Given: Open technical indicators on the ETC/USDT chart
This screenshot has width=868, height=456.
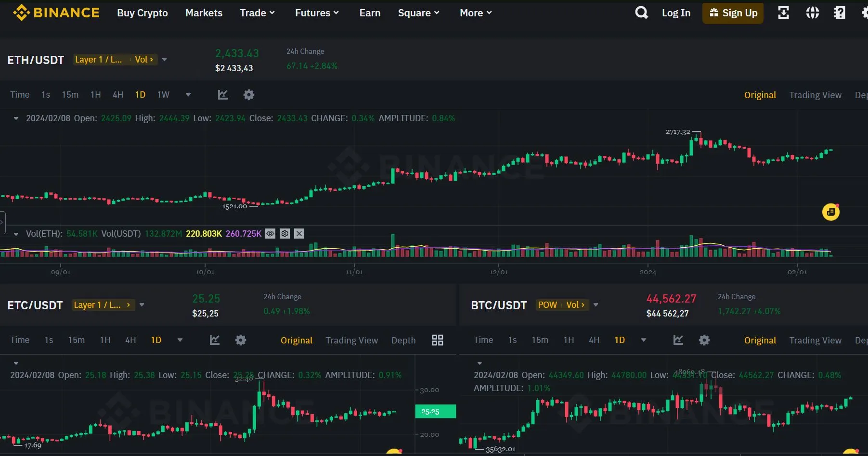Looking at the screenshot, I should coord(214,340).
